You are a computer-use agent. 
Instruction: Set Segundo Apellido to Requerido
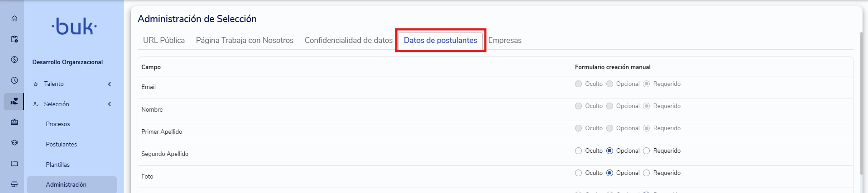(x=647, y=151)
